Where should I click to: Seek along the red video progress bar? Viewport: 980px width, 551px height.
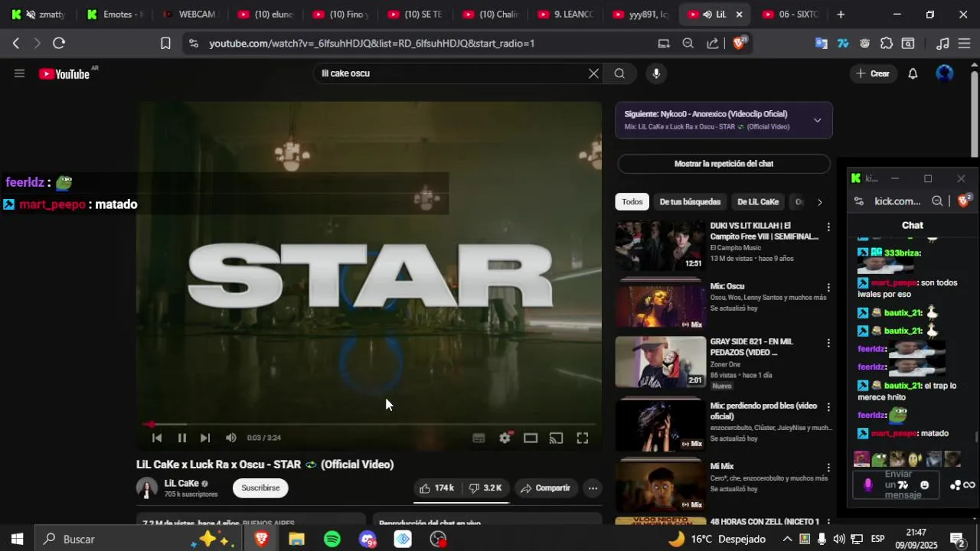pyautogui.click(x=369, y=424)
